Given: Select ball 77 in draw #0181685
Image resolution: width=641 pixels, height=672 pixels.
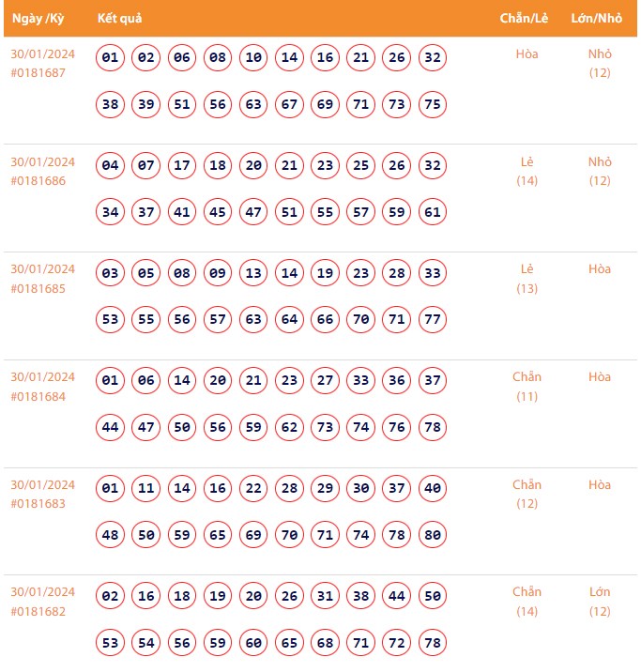Looking at the screenshot, I should click(433, 320).
